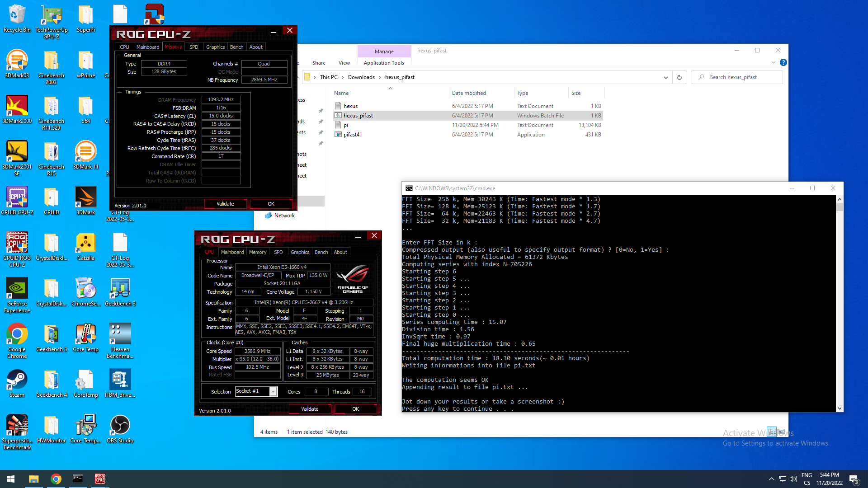Click Chrome icon in the taskbar

pyautogui.click(x=56, y=479)
